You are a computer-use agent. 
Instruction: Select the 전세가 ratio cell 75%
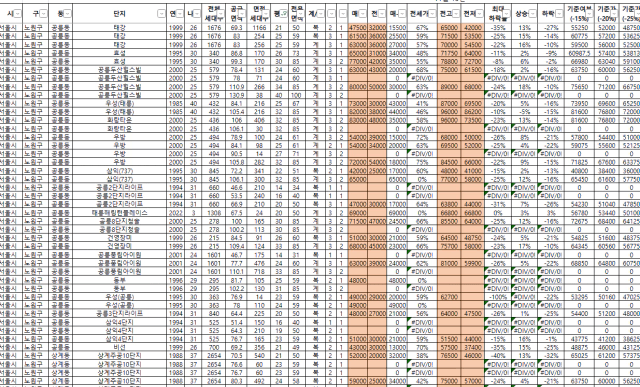click(x=422, y=162)
